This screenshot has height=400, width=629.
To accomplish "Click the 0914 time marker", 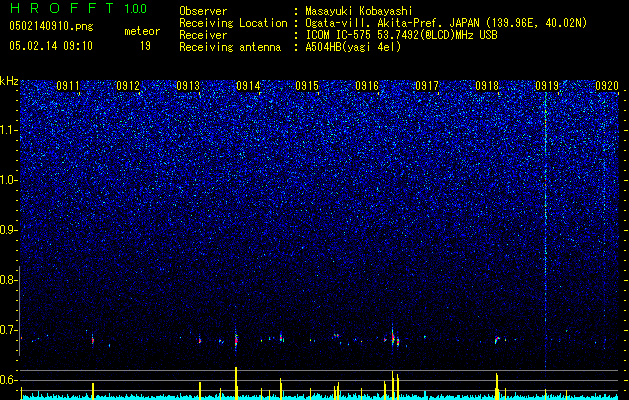I will tap(248, 86).
